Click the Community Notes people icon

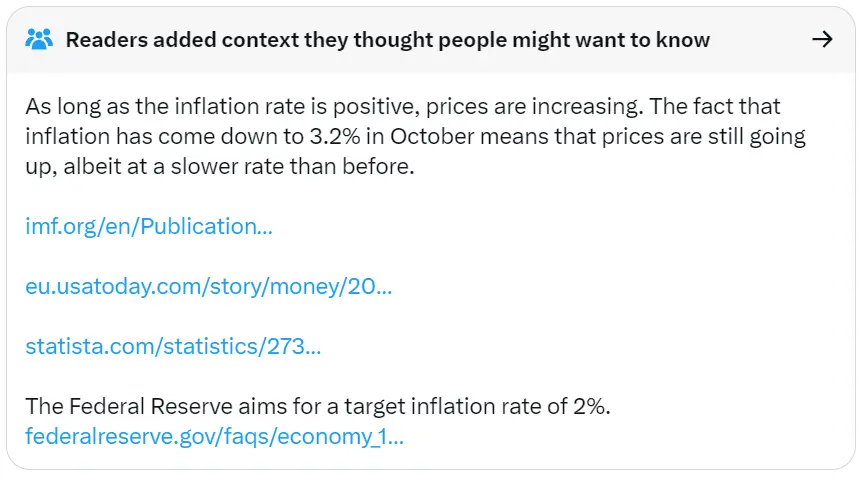[x=39, y=40]
